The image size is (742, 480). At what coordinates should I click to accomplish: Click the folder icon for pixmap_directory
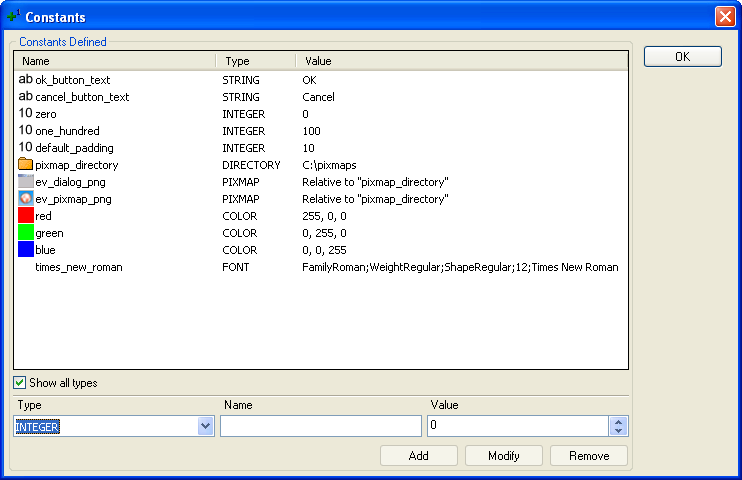26,165
